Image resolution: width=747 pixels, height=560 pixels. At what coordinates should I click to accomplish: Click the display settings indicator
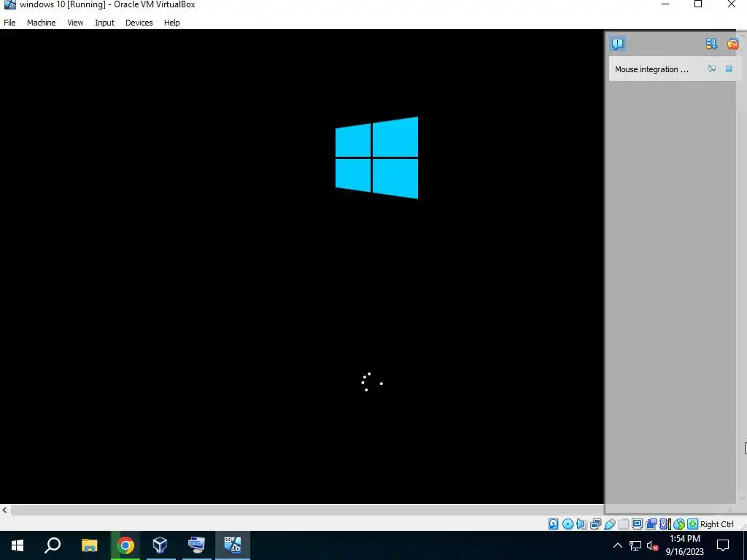[637, 524]
